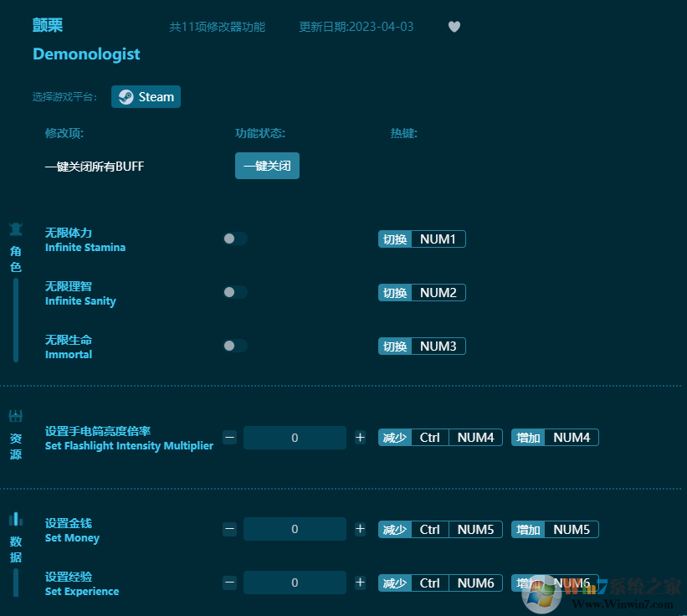Enable the Infinite Sanity toggle
The image size is (687, 616).
pyautogui.click(x=234, y=291)
